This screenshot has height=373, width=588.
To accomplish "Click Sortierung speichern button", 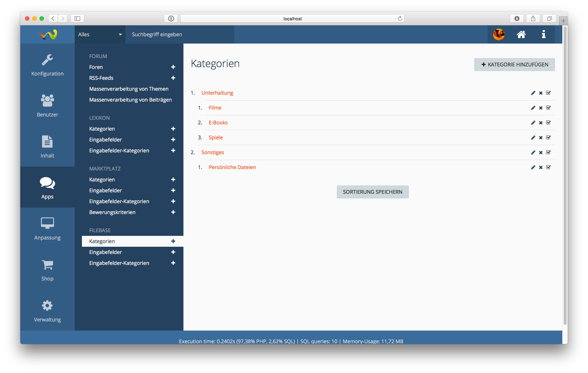I will tap(372, 192).
